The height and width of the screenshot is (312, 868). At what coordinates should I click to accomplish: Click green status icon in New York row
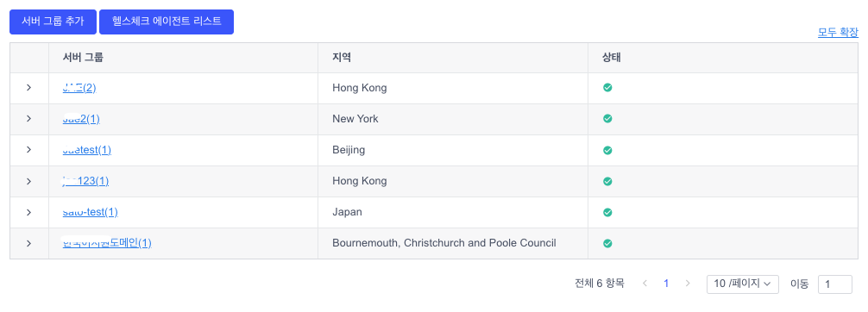click(607, 118)
